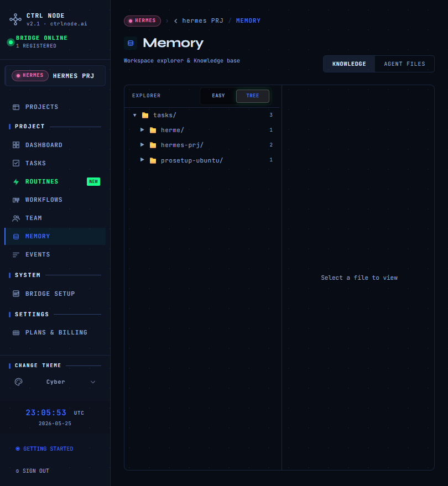Screen dimensions: 448x486
Task: Switch explorer to TREE view
Action: tap(253, 96)
